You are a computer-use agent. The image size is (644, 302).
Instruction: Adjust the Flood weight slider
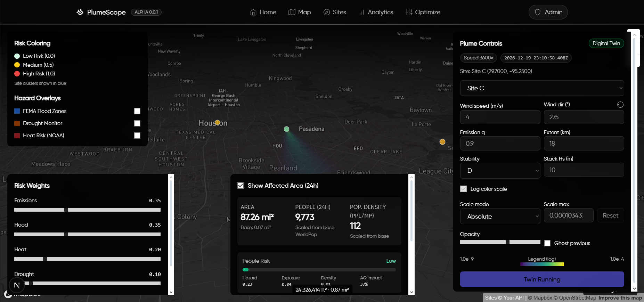click(87, 234)
